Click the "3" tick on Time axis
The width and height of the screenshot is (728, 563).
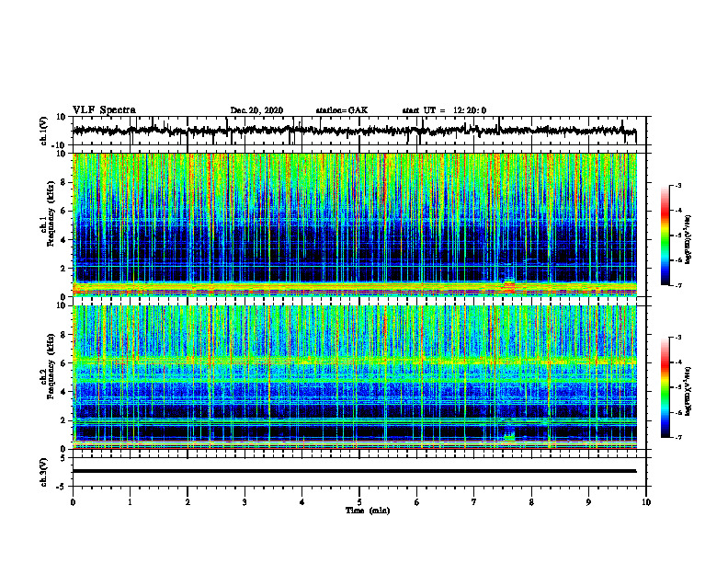[x=245, y=502]
